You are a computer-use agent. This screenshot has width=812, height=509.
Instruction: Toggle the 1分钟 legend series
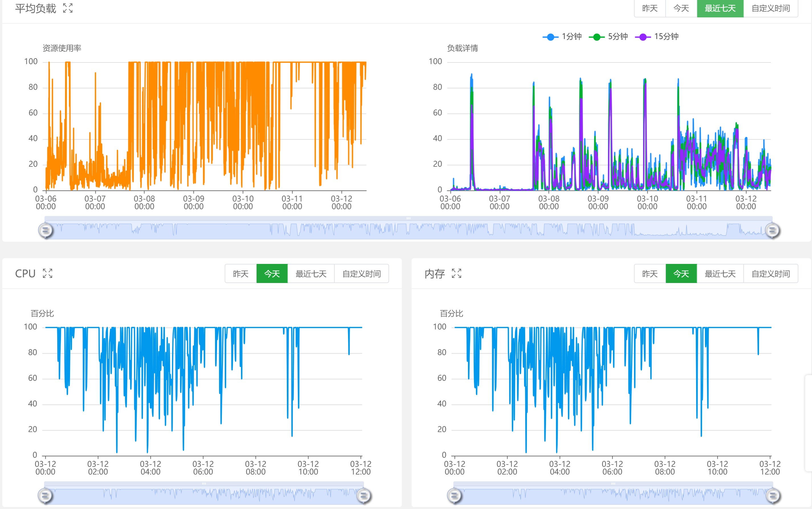pyautogui.click(x=562, y=37)
